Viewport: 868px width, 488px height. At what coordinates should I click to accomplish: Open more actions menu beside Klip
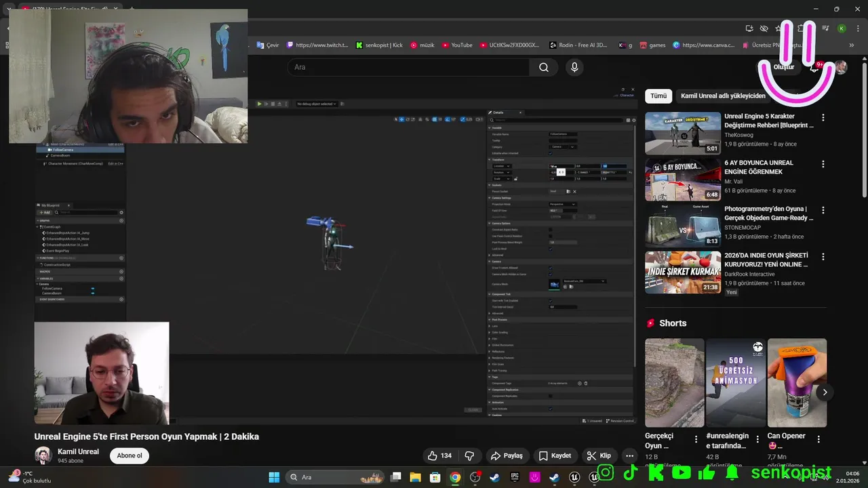[x=629, y=455]
